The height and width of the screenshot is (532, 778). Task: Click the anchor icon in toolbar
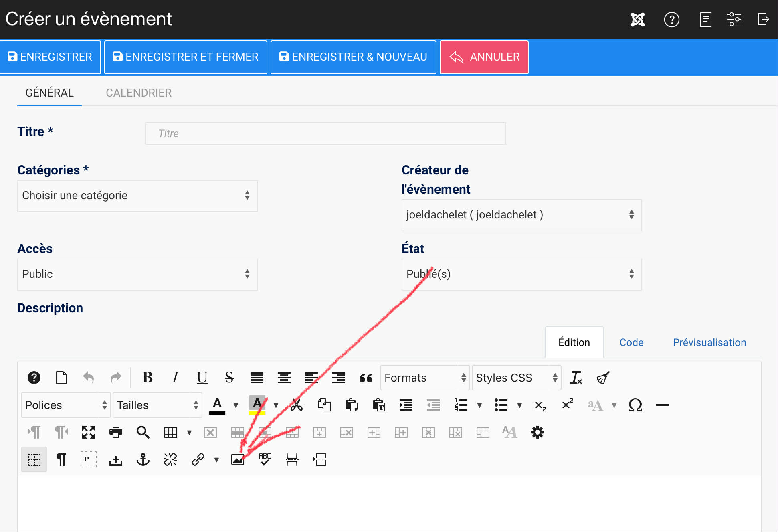(x=143, y=459)
